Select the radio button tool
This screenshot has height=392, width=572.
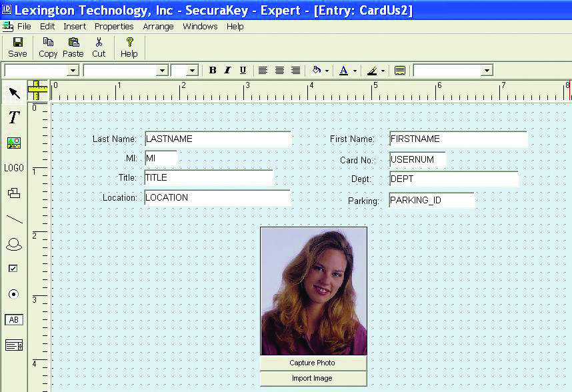tap(14, 293)
